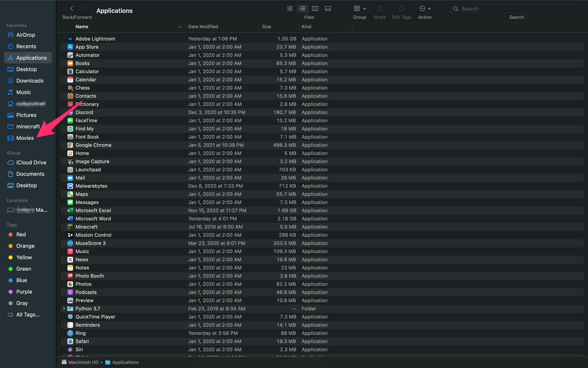Screen dimensions: 588x368
Task: Click Applications in the path bar
Action: point(125,362)
